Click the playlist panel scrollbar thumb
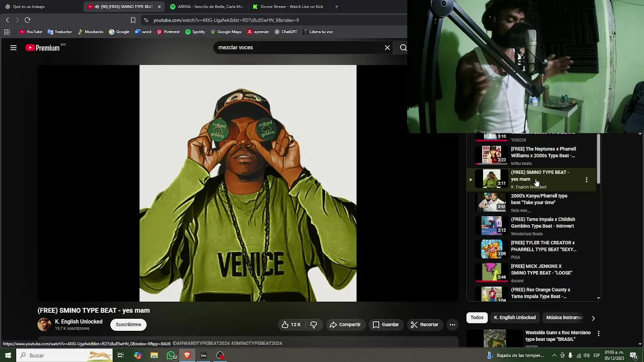The width and height of the screenshot is (644, 362). (x=598, y=159)
